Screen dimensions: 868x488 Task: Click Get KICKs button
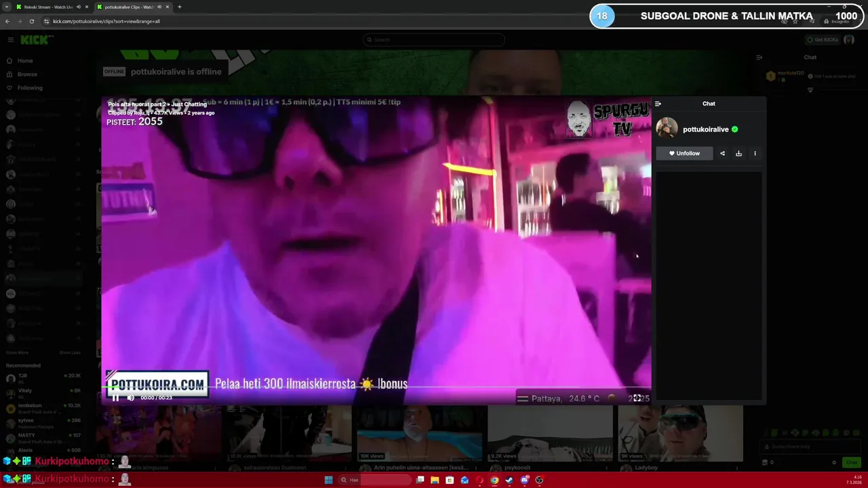point(823,40)
